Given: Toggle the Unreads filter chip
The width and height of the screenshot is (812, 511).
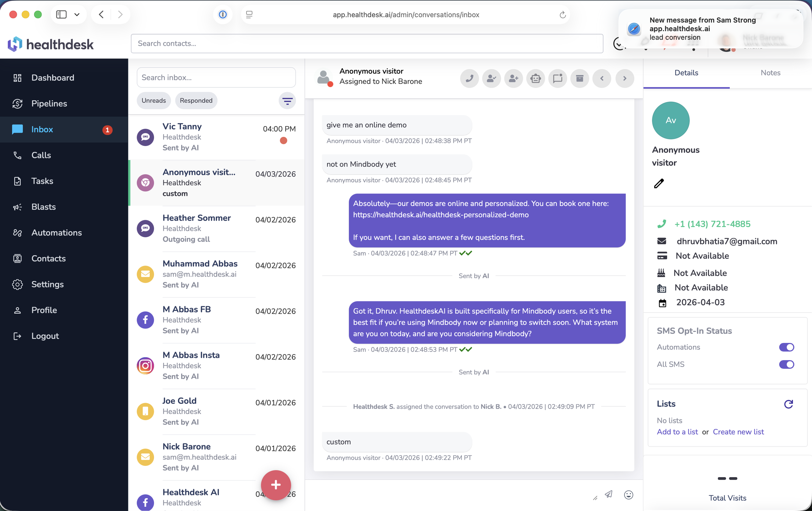Looking at the screenshot, I should coord(153,100).
